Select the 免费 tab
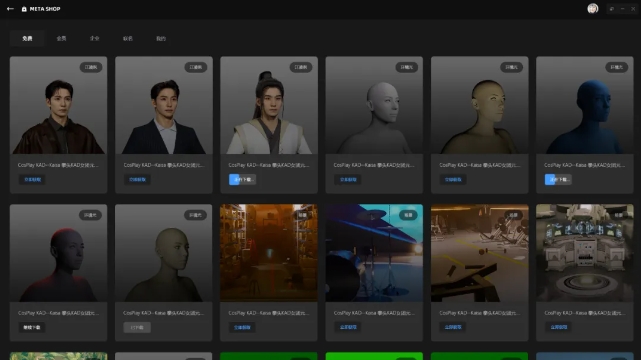This screenshot has width=641, height=360. 27,38
